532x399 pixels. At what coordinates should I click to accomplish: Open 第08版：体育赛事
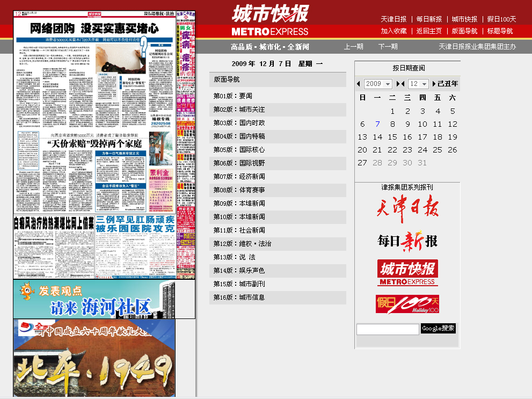(x=239, y=190)
